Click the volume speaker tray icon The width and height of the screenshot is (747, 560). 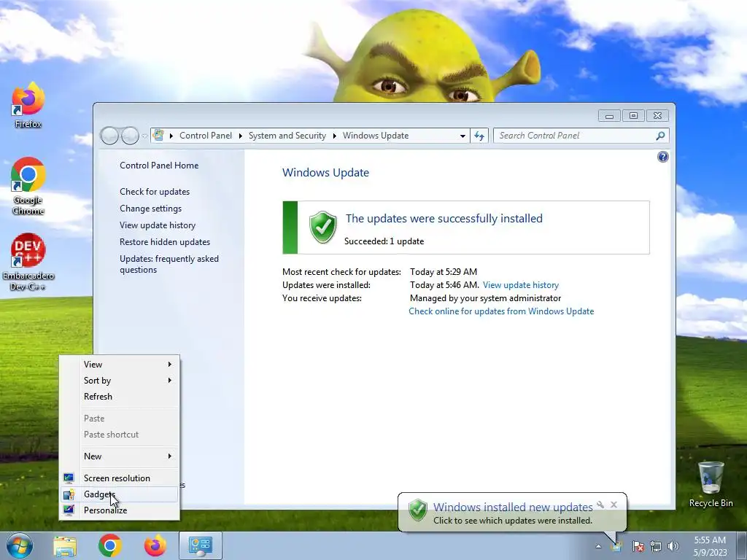(673, 546)
